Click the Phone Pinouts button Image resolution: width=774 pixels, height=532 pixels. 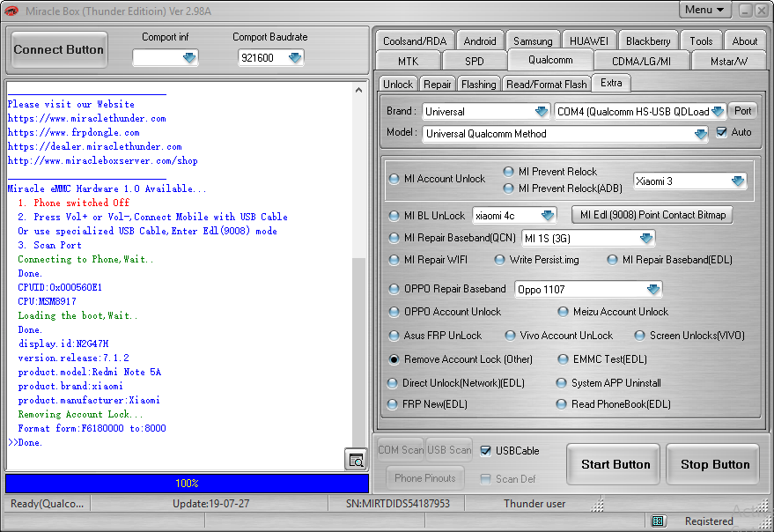[425, 478]
